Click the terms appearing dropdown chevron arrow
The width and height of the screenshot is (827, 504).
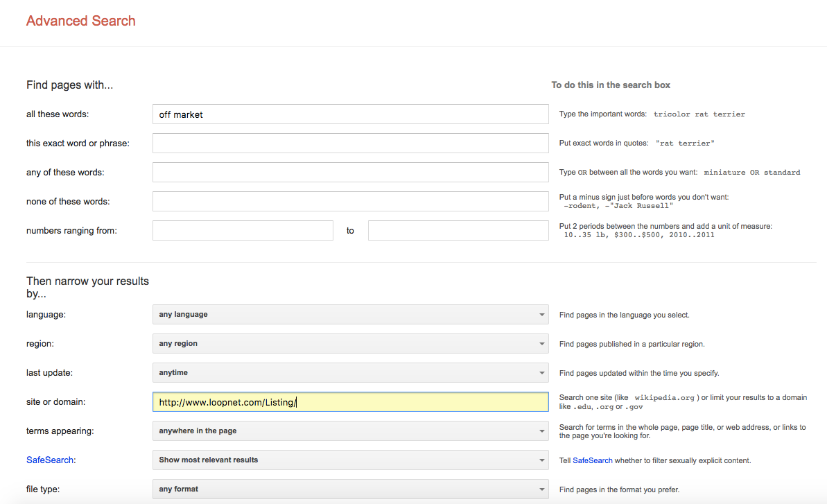[543, 431]
